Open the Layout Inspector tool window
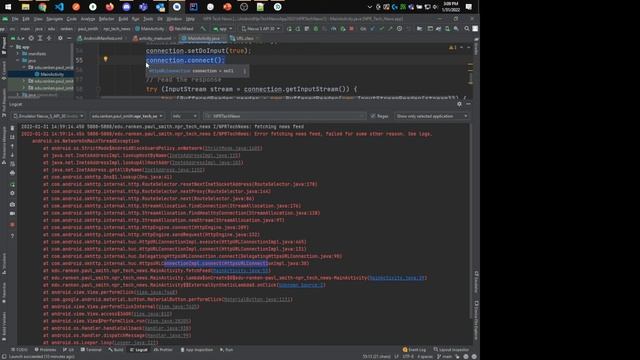The height and width of the screenshot is (360, 640). pyautogui.click(x=451, y=350)
